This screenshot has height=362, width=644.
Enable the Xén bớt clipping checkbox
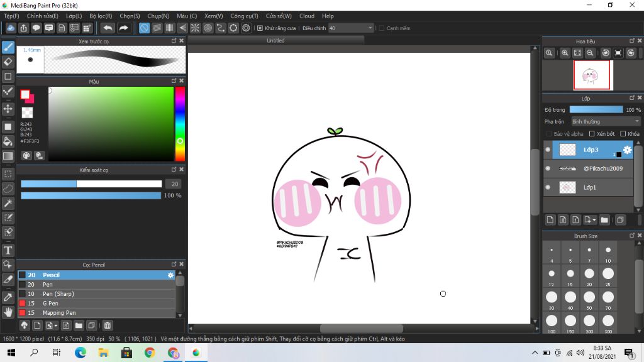pyautogui.click(x=592, y=134)
